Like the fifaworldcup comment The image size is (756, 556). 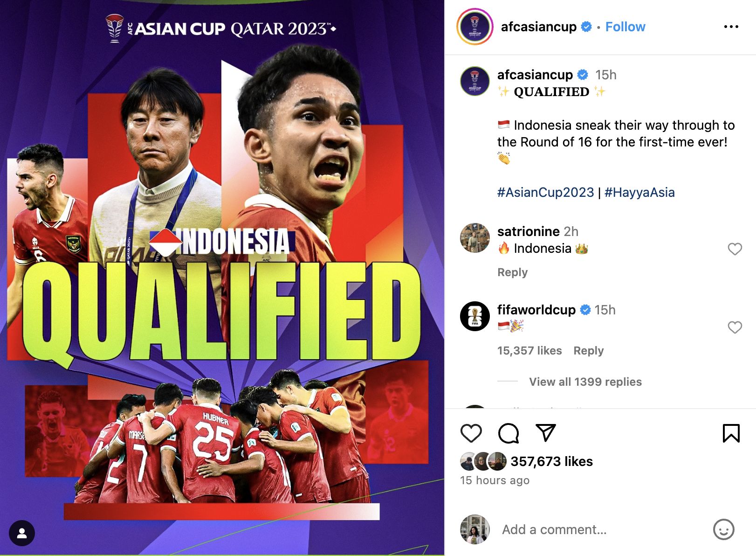click(735, 327)
